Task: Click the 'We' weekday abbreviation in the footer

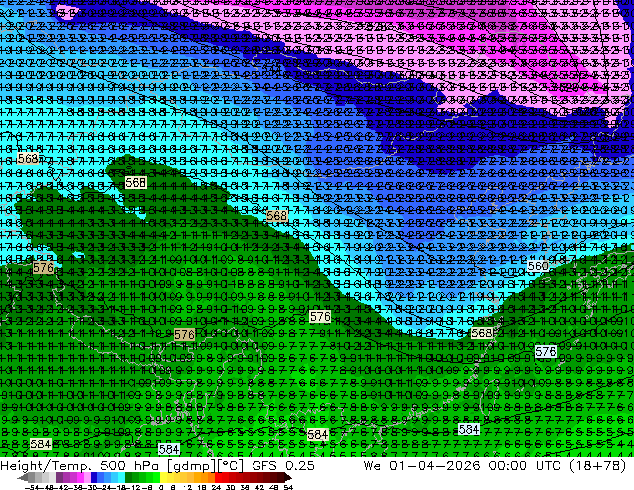Action: tap(372, 466)
